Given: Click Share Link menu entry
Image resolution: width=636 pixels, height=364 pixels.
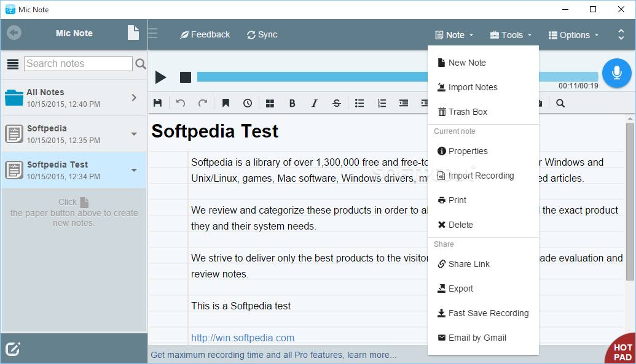Looking at the screenshot, I should (483, 265).
